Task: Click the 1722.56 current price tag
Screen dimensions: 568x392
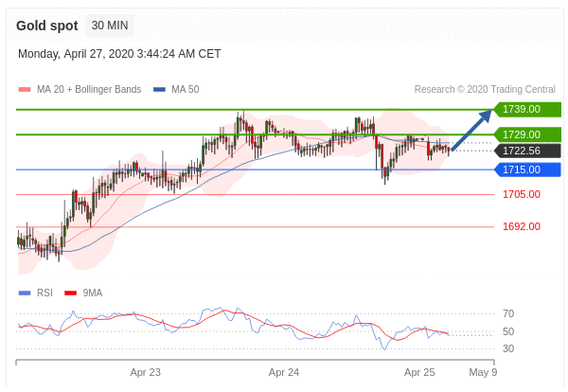Action: [x=527, y=151]
